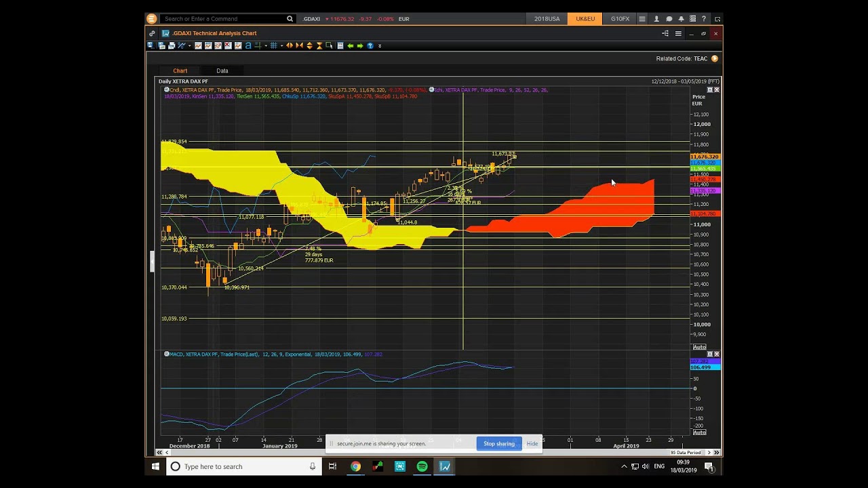Toggle the MACD pane maximize box
Image resolution: width=868 pixels, height=488 pixels.
coord(710,354)
